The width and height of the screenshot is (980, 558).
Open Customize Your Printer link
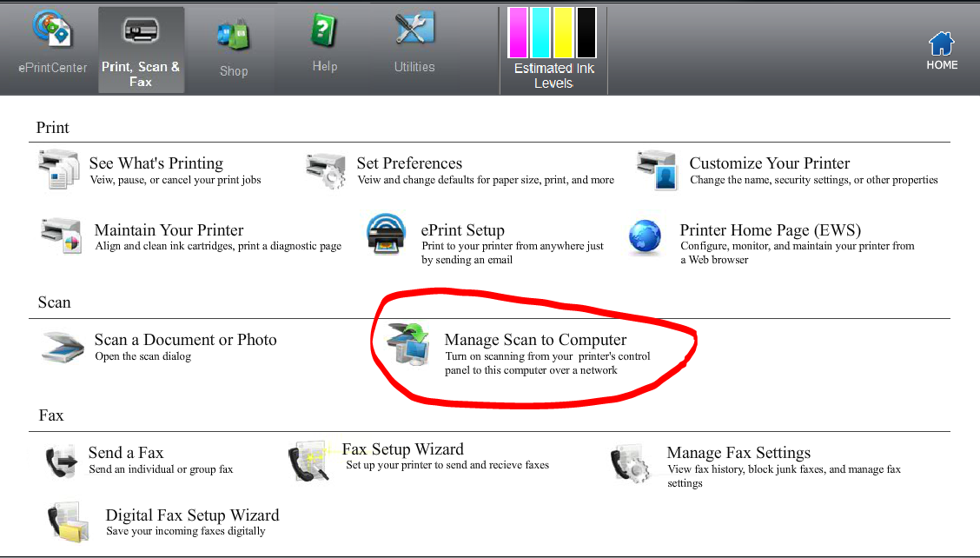coord(770,163)
